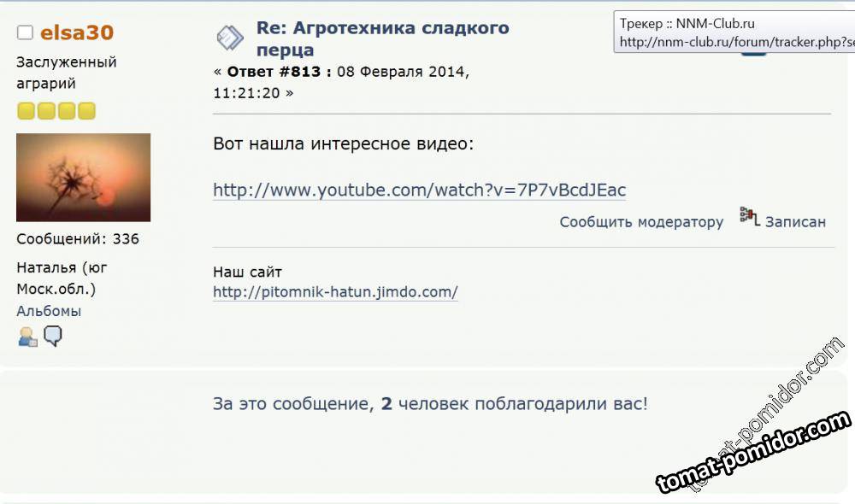Viewport: 855px width, 504px height.
Task: View profile via the person icon
Action: click(27, 337)
